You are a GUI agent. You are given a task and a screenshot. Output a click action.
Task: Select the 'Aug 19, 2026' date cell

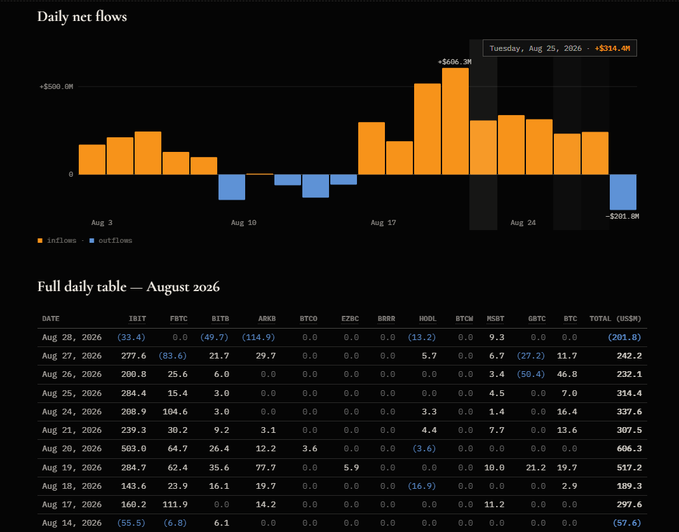(72, 468)
